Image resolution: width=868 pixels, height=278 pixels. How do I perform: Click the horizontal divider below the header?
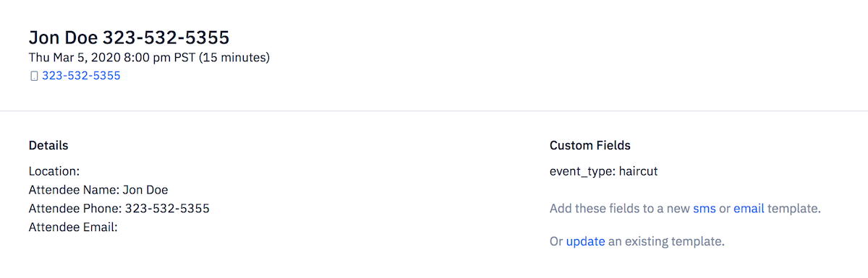pyautogui.click(x=434, y=110)
